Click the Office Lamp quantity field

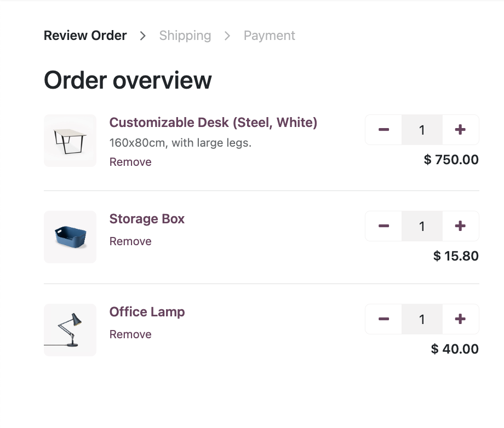point(422,319)
